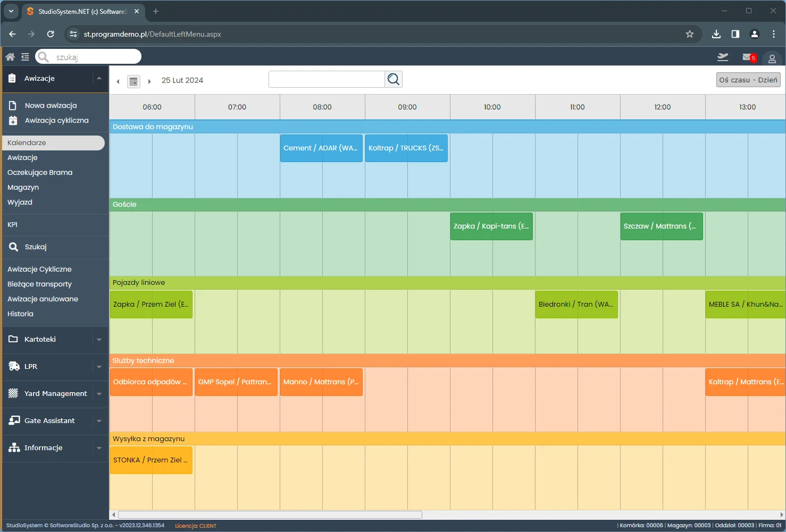Open Odbiorca odpadów appointment block

pos(151,382)
